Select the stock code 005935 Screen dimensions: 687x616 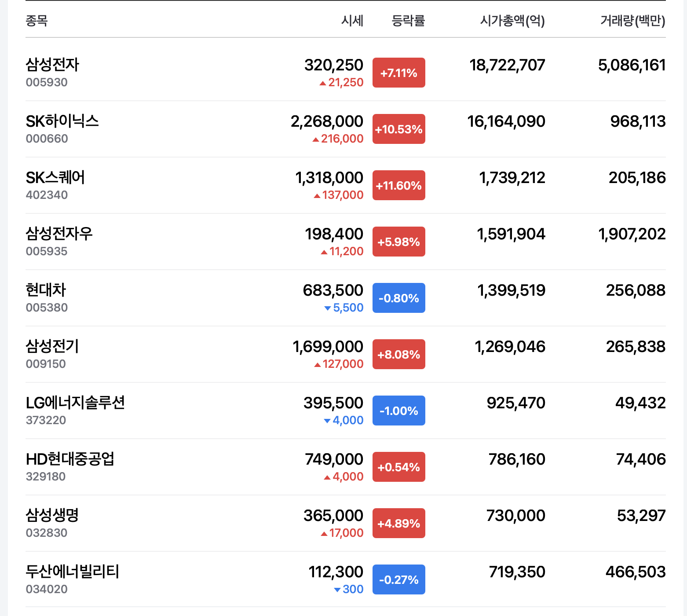47,251
